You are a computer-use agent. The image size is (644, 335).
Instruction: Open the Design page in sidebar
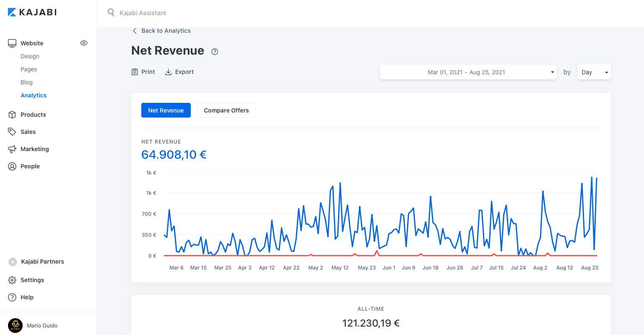30,56
